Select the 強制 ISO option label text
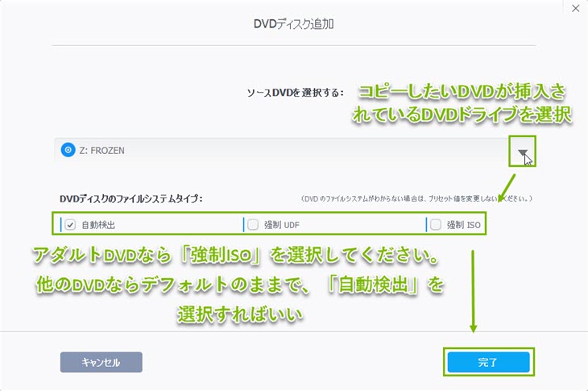 463,225
